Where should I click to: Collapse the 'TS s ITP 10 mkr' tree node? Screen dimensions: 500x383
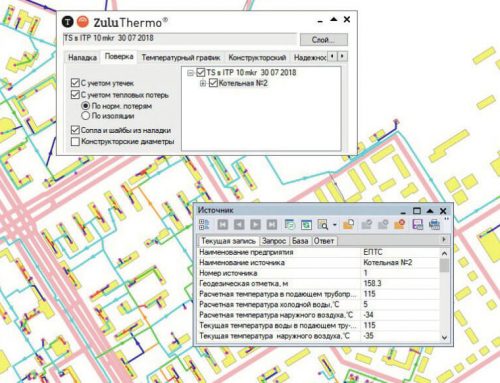tap(190, 73)
